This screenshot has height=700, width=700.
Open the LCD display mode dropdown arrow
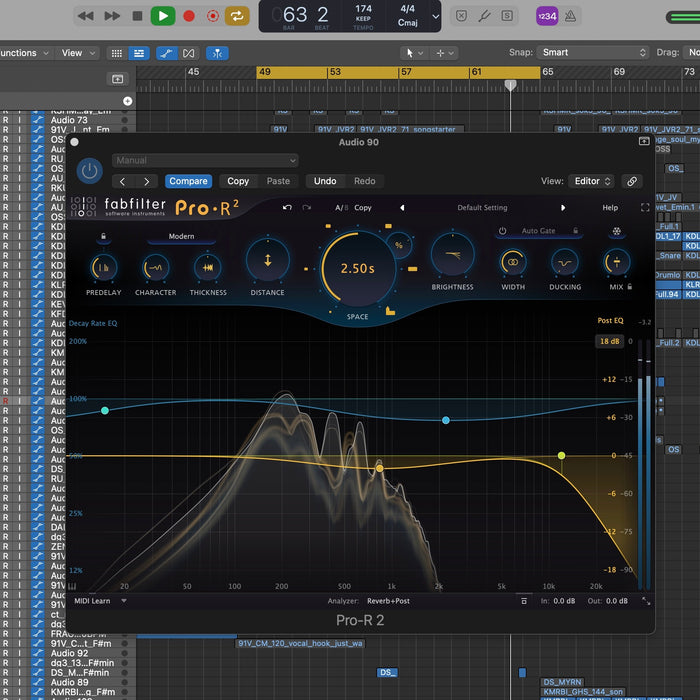point(435,17)
